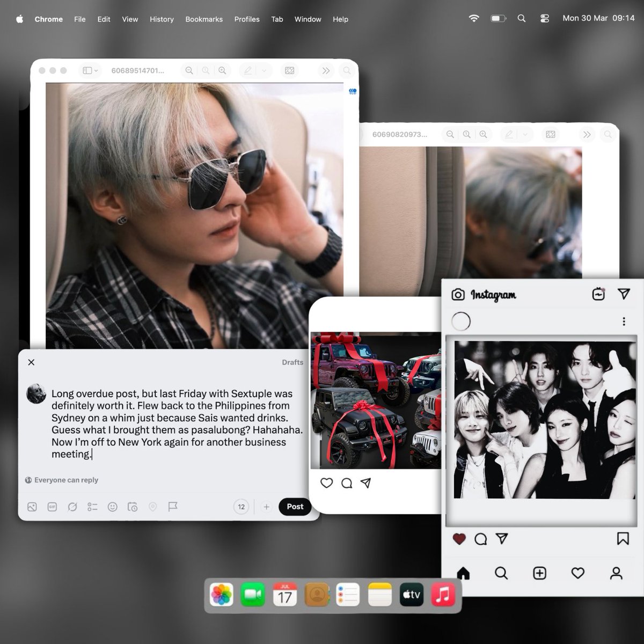Add another post with plus button

click(266, 507)
